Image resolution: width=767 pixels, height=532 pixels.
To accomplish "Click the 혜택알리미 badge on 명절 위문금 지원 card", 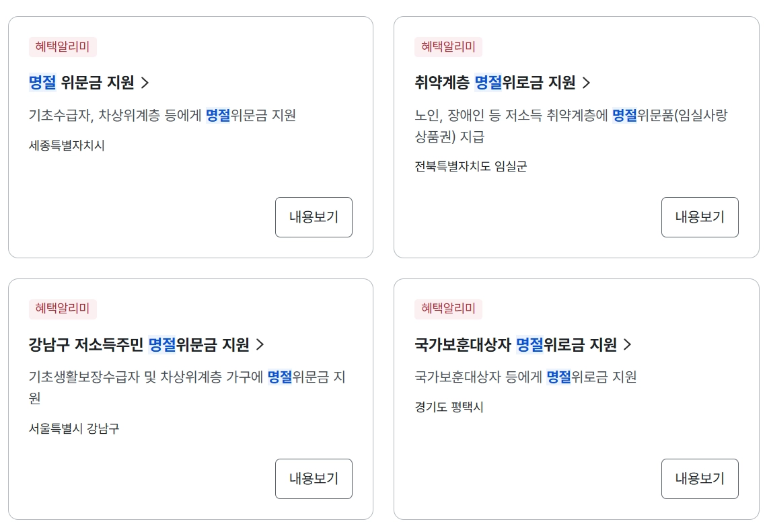I will tap(62, 47).
